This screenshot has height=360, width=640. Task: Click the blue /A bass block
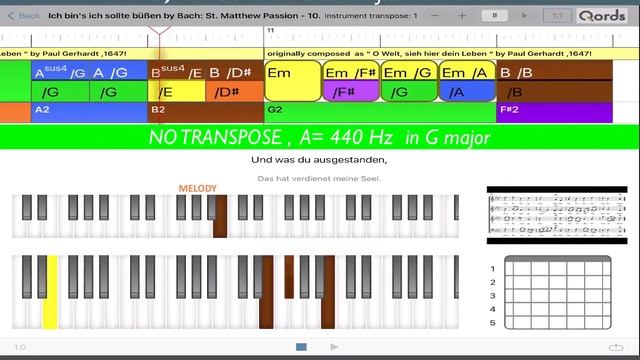tap(467, 92)
